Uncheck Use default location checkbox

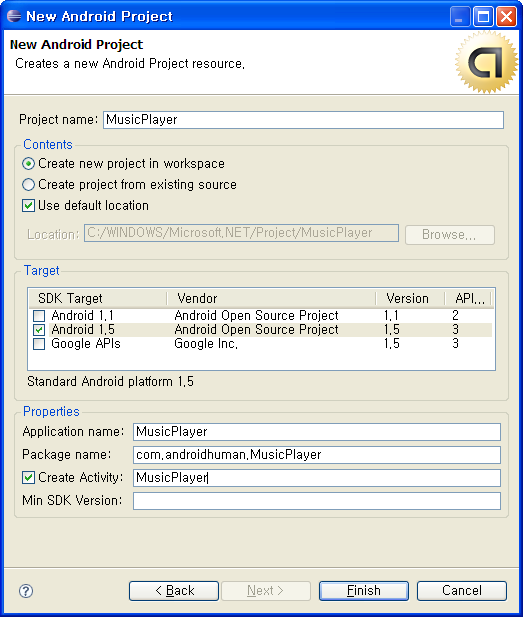tap(28, 205)
